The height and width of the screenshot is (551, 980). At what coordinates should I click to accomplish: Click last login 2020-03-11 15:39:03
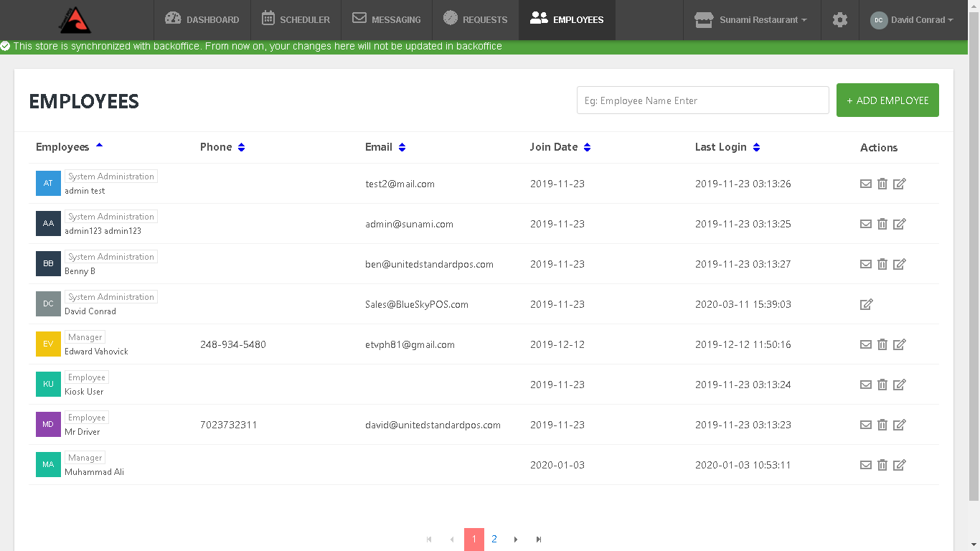coord(743,304)
